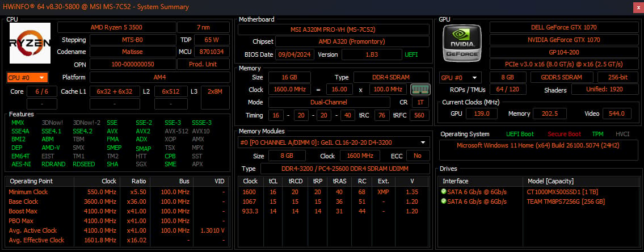The width and height of the screenshot is (644, 252).
Task: Click the AMD-V feature flag
Action: pos(50,148)
